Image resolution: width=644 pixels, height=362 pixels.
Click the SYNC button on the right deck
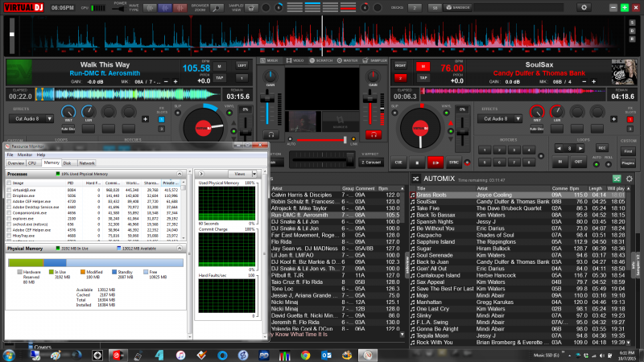pos(453,162)
